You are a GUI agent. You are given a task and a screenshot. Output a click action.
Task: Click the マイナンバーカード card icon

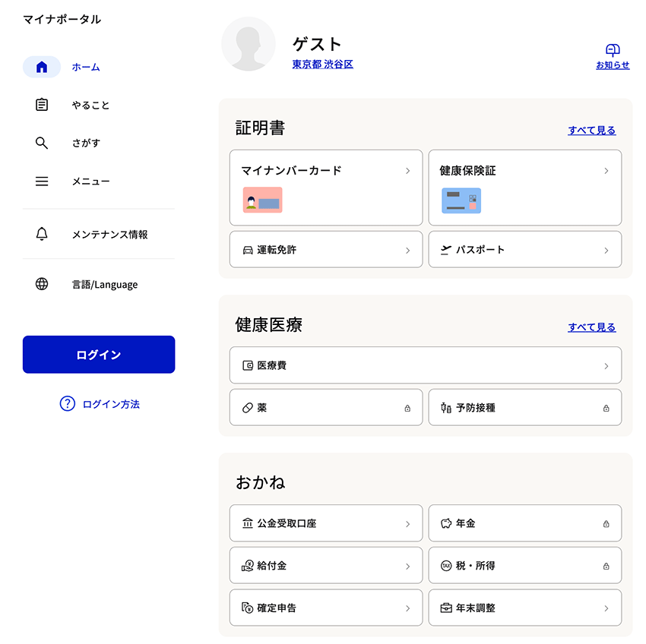(x=262, y=200)
